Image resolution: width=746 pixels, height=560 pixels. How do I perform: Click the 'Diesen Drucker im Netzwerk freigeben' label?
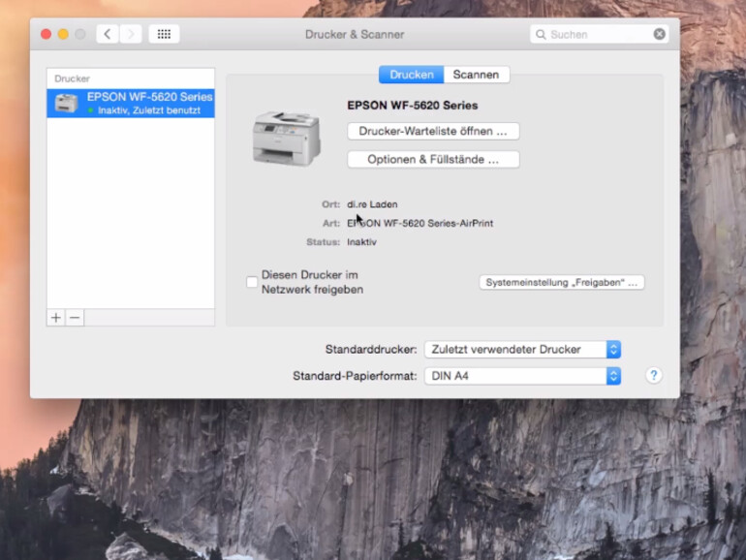(x=312, y=282)
